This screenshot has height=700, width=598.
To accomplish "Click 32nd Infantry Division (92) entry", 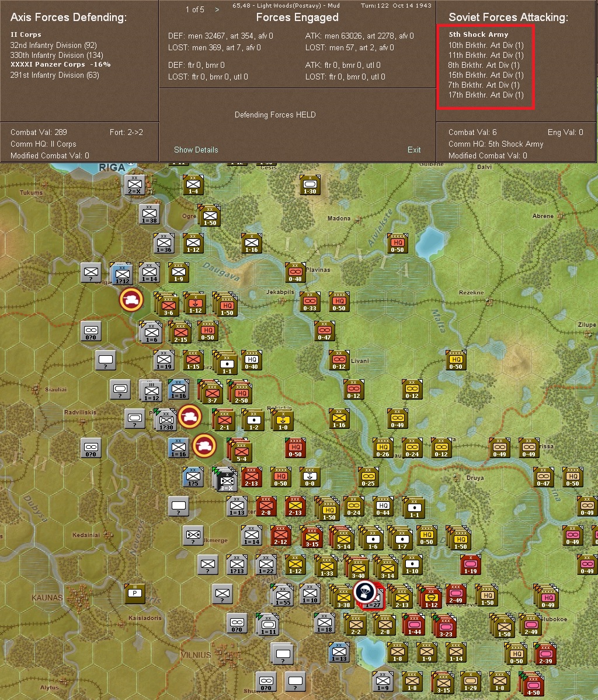I will pos(54,45).
